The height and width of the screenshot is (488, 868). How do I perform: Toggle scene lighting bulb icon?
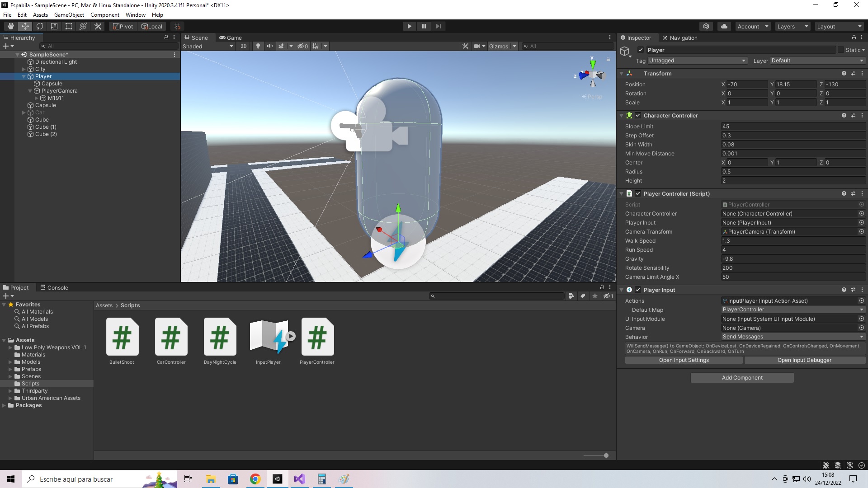pyautogui.click(x=258, y=46)
